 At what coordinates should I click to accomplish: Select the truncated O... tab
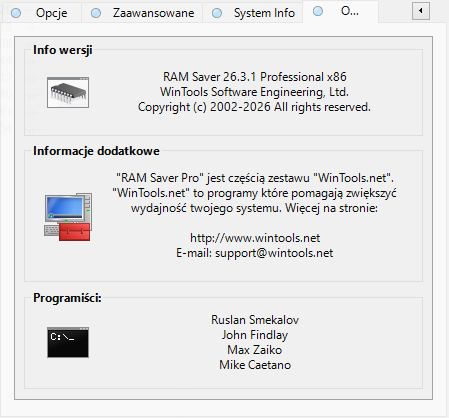click(340, 12)
